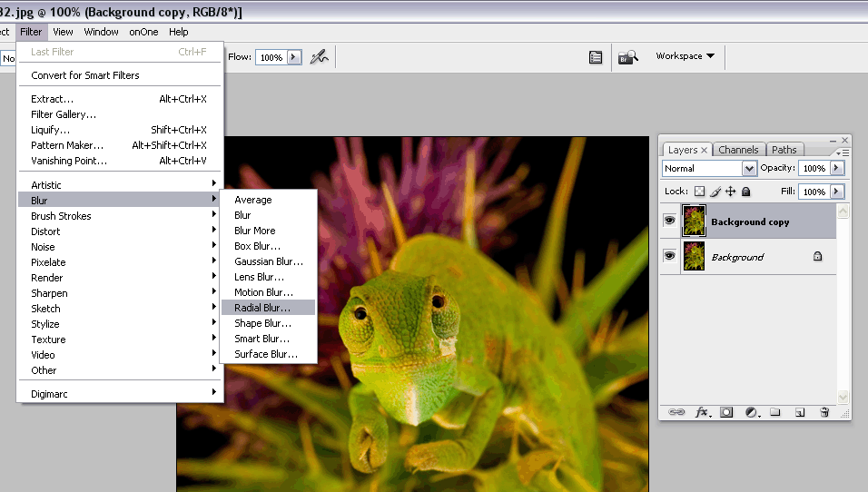
Task: Open Adobe Bridge from the options bar
Action: (x=628, y=57)
